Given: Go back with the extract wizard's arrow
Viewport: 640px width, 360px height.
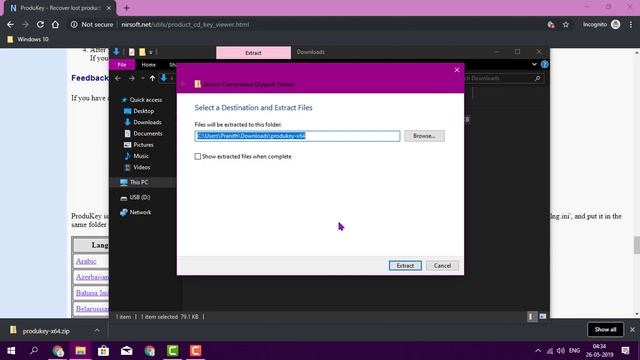Looking at the screenshot, I should (x=184, y=84).
